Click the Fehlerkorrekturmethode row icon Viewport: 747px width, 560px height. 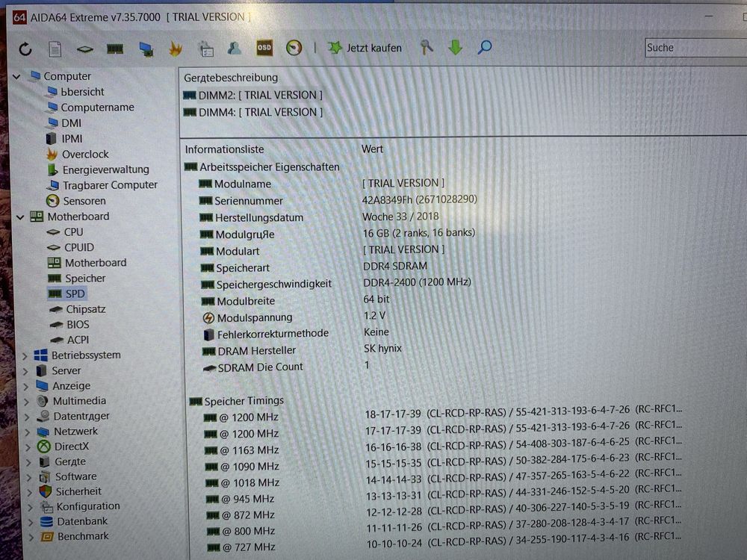208,335
